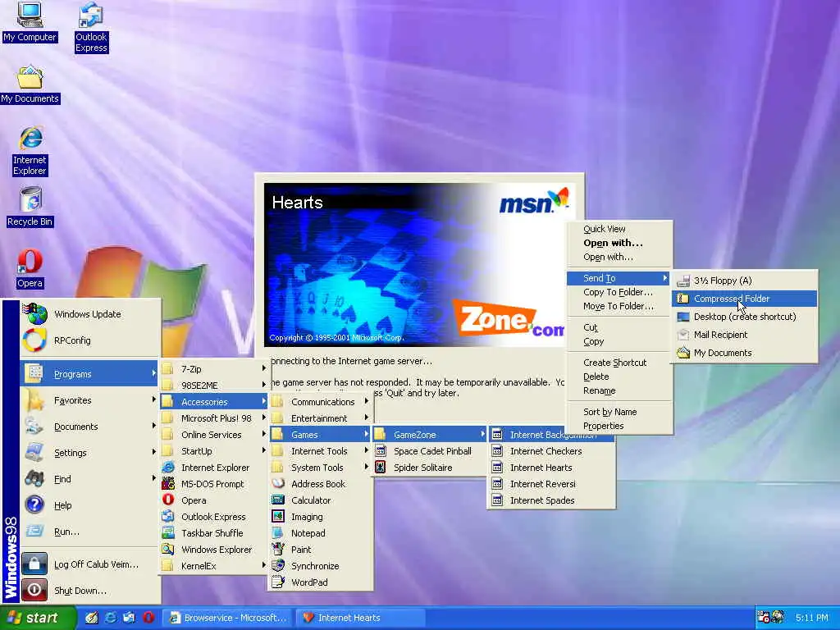
Task: Launch Internet Hearts from GameZone
Action: click(x=550, y=467)
